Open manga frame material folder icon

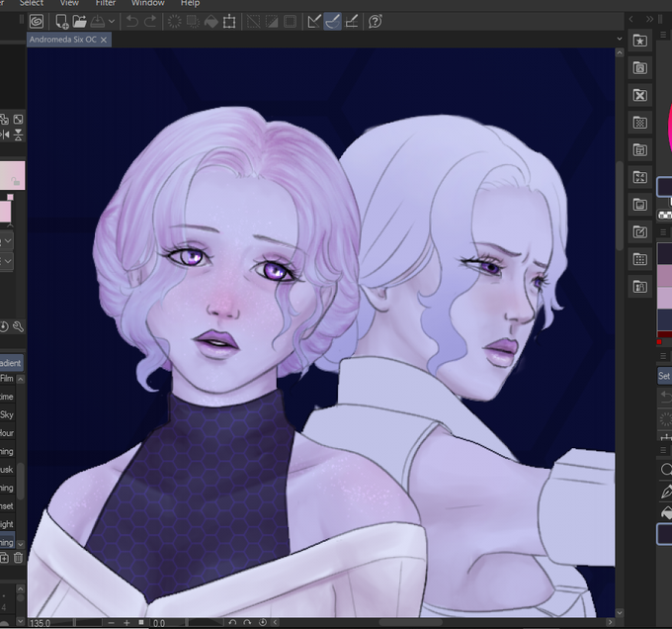639,150
